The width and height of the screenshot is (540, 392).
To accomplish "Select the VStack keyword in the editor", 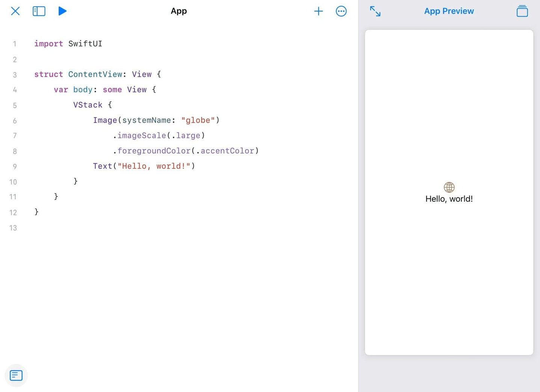I will (87, 105).
